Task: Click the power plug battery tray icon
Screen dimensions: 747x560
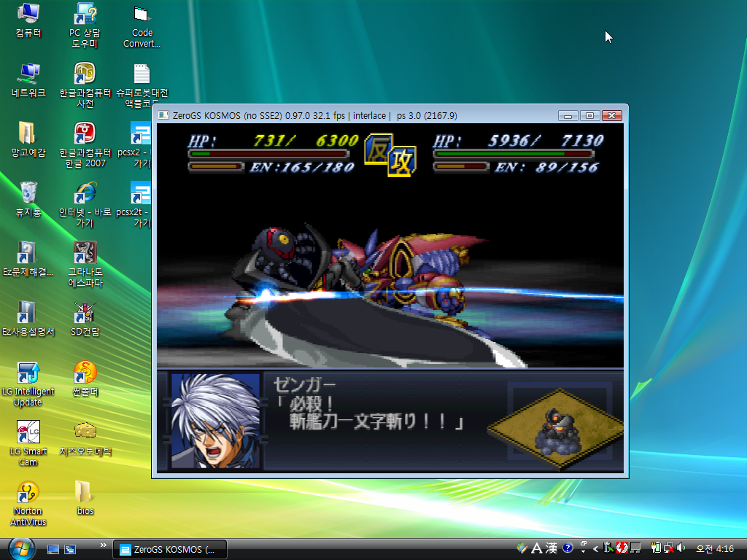Action: (x=656, y=548)
